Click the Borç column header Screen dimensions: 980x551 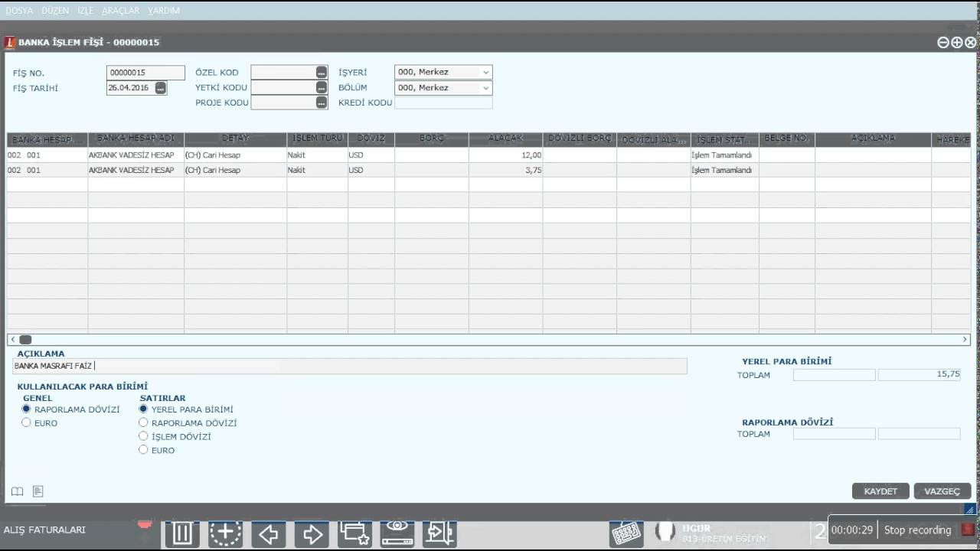coord(432,139)
